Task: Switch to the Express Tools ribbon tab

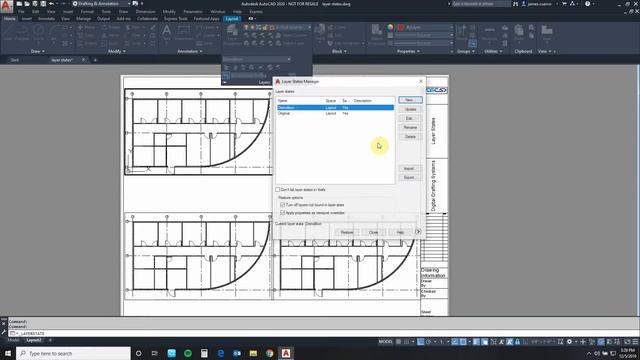Action: coord(176,19)
